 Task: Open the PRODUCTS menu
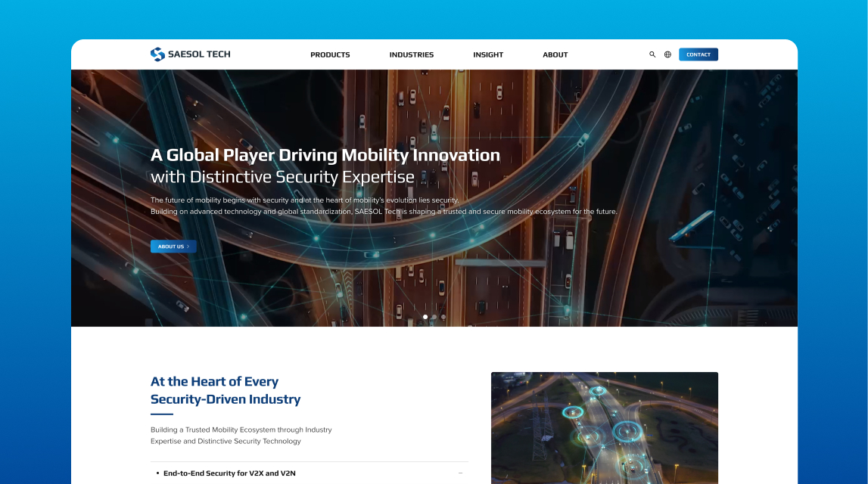click(x=330, y=54)
